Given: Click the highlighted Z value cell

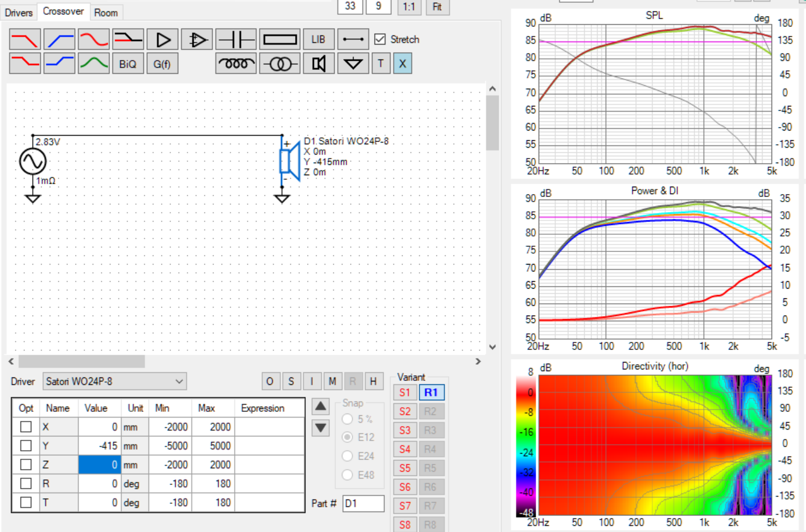Looking at the screenshot, I should pyautogui.click(x=99, y=464).
